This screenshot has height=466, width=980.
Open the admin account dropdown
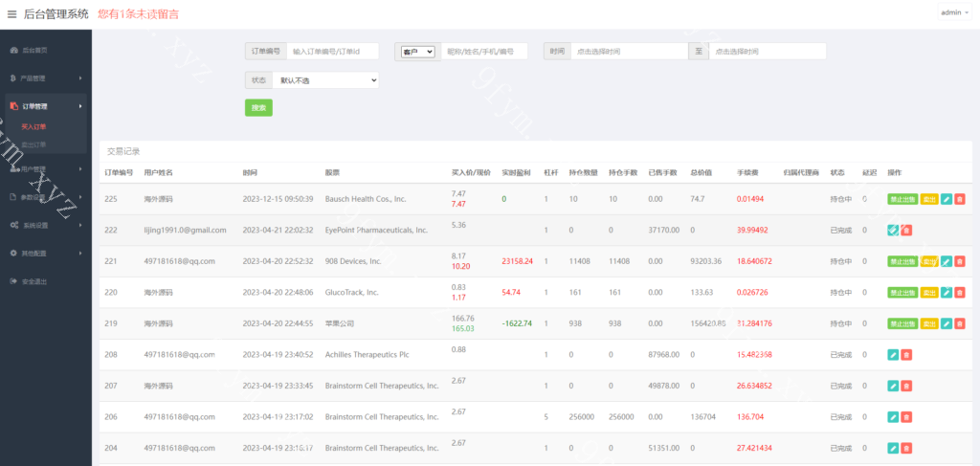point(955,12)
